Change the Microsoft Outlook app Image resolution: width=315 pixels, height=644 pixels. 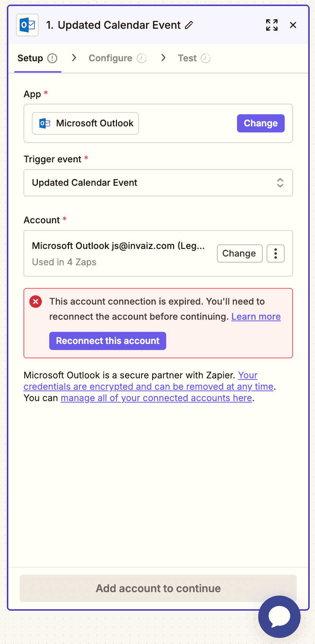point(261,123)
